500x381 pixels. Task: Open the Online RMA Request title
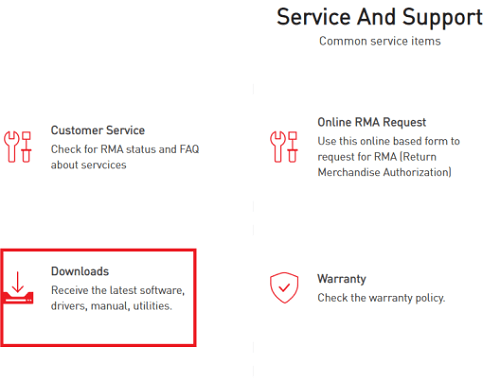pos(372,122)
